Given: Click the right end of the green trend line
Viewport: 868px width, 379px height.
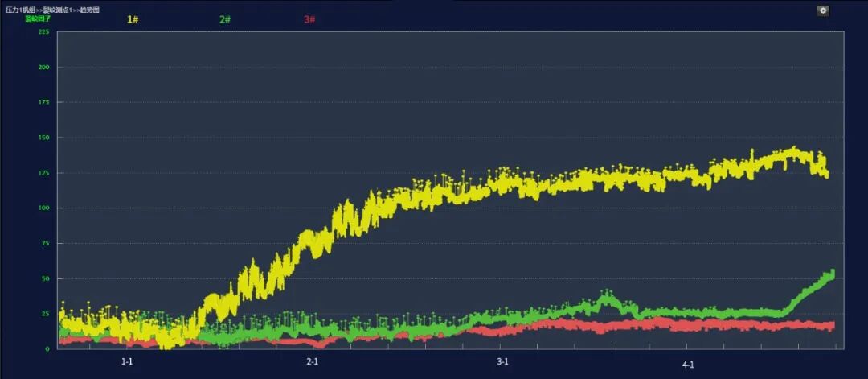Looking at the screenshot, I should pyautogui.click(x=831, y=274).
